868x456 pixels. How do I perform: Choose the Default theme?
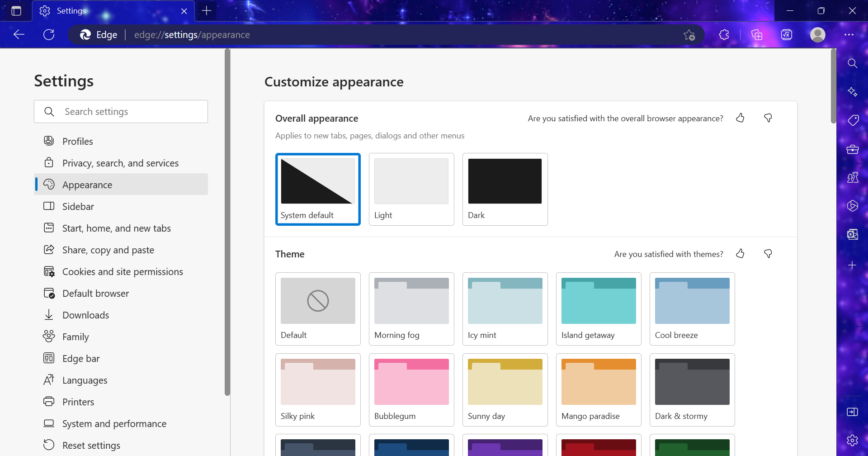318,309
